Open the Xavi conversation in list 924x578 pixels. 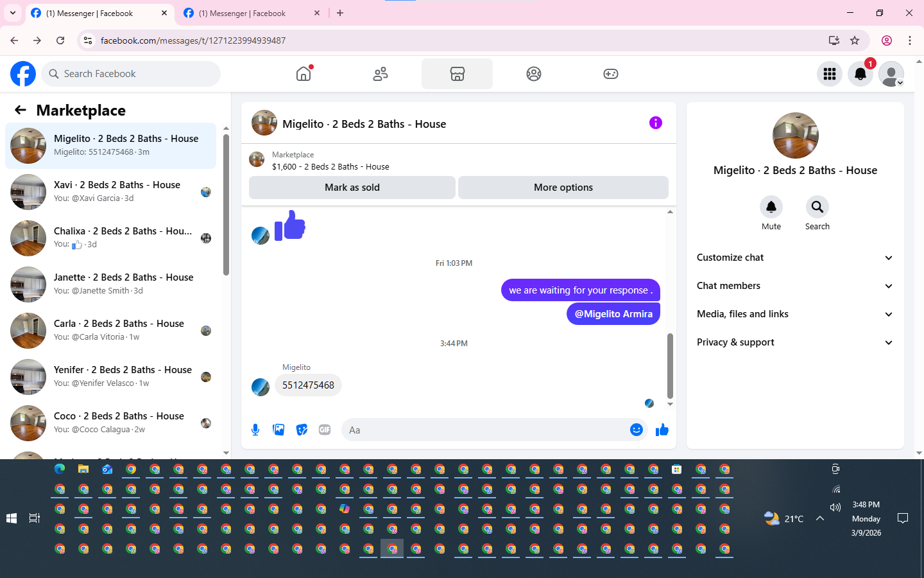pos(110,192)
